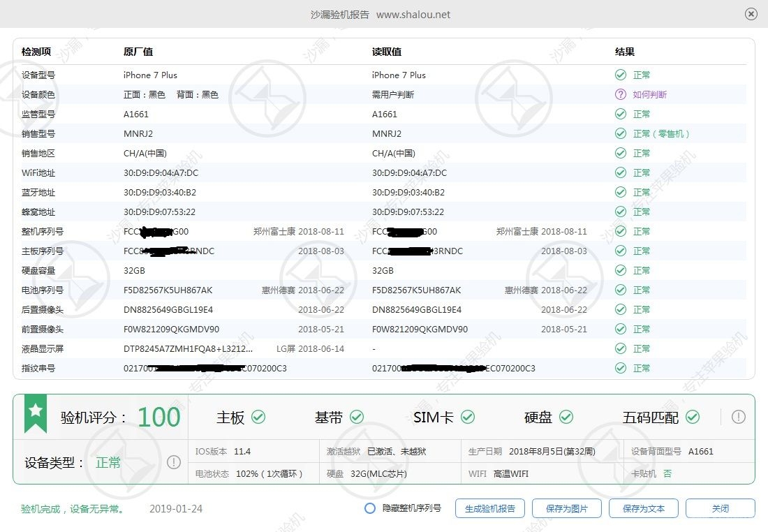Select battery status 102% (1次循环)
Screen dimensions: 768x532
pyautogui.click(x=269, y=474)
